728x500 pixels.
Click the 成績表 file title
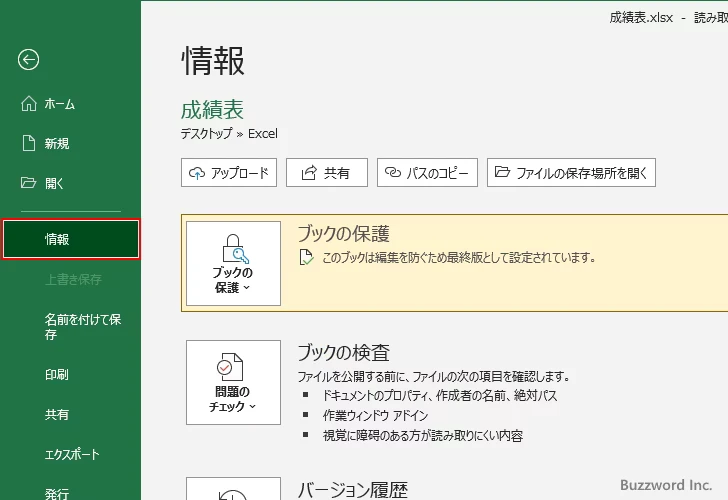tap(212, 110)
